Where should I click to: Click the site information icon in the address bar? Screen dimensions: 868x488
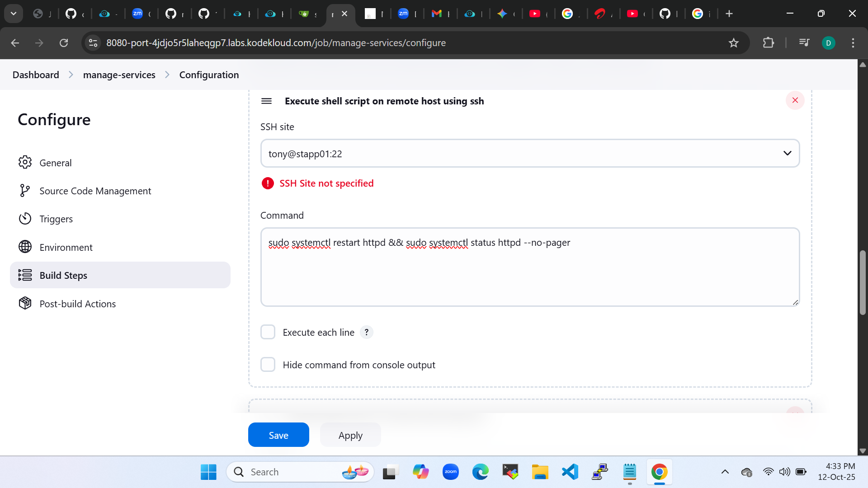[93, 43]
